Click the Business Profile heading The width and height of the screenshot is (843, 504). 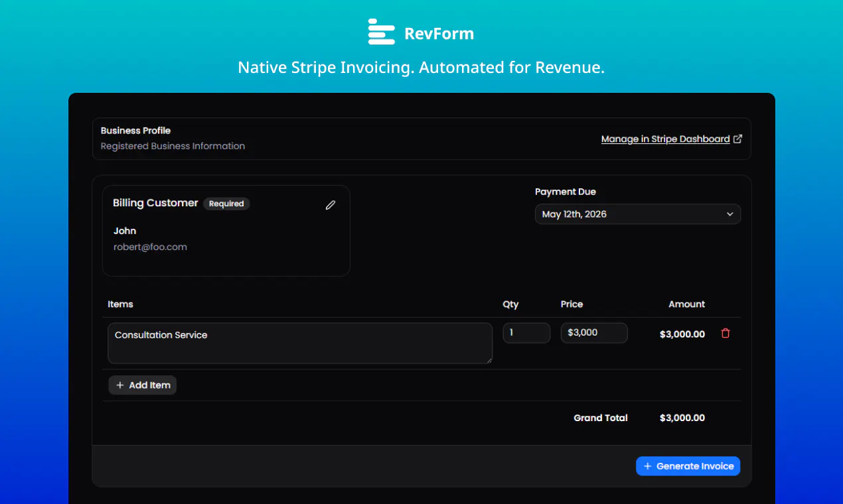coord(135,131)
